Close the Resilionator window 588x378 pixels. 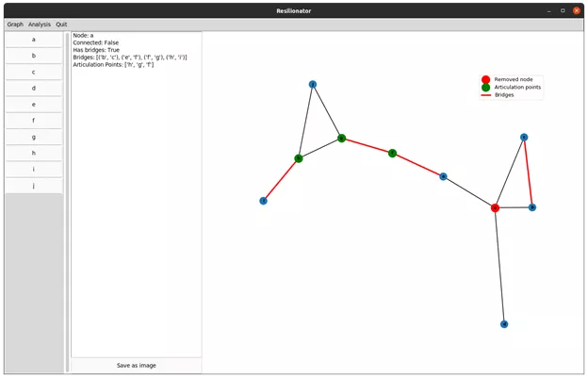pyautogui.click(x=577, y=11)
